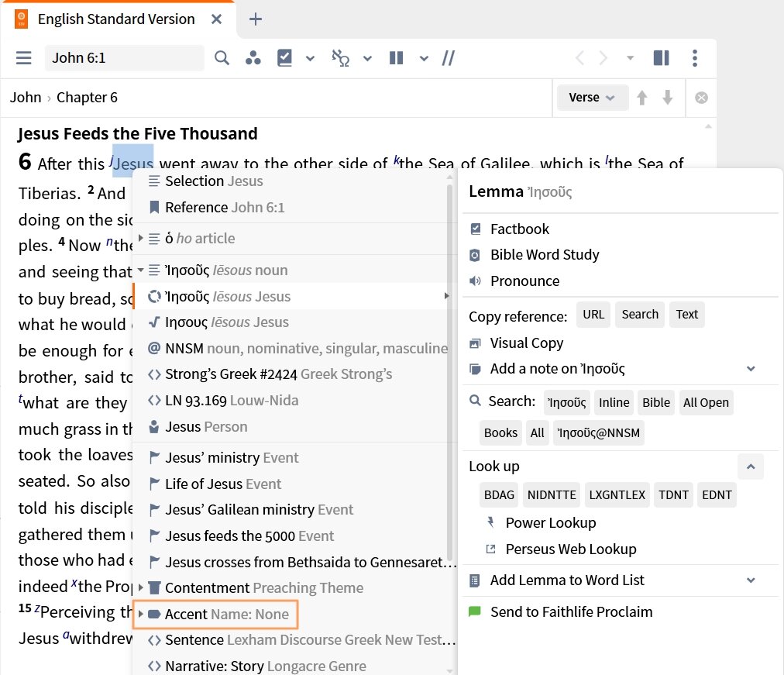The height and width of the screenshot is (675, 784).
Task: Toggle the reading view columns icon
Action: [661, 58]
